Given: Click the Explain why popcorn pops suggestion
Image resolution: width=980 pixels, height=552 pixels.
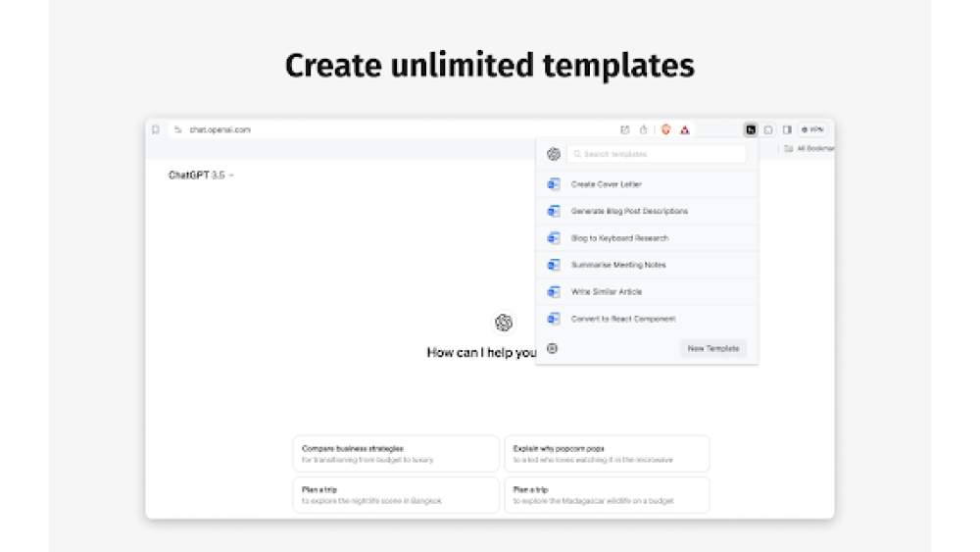Looking at the screenshot, I should point(607,453).
